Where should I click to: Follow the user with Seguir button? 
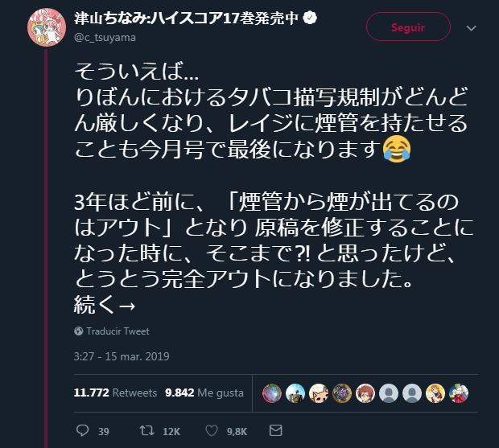[408, 27]
